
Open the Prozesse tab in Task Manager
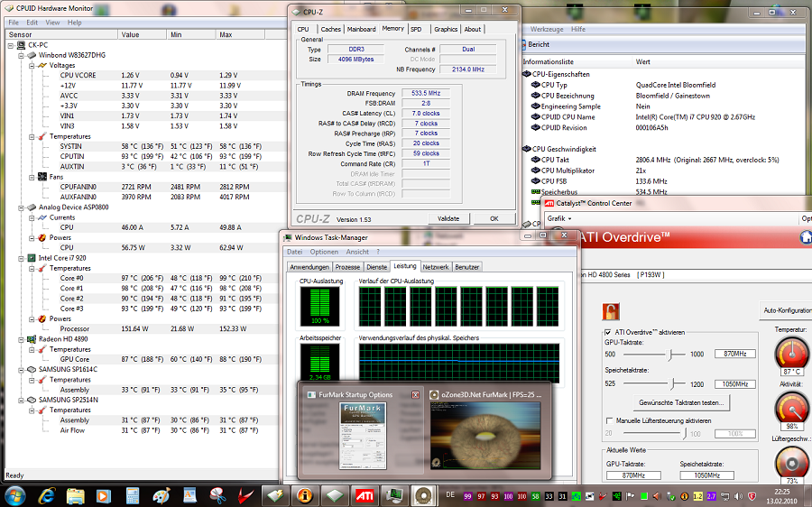[347, 267]
